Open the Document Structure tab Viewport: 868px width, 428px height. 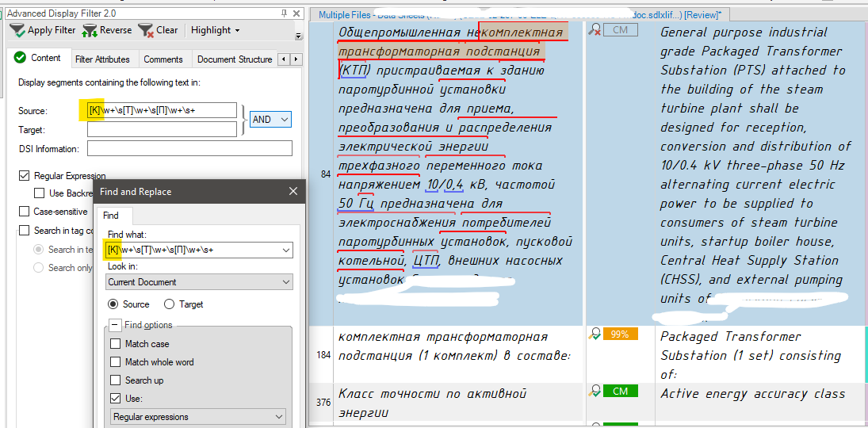[x=234, y=59]
